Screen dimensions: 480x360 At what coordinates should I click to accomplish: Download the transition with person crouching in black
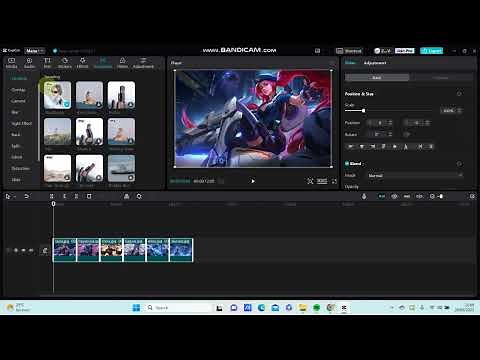coord(99,141)
